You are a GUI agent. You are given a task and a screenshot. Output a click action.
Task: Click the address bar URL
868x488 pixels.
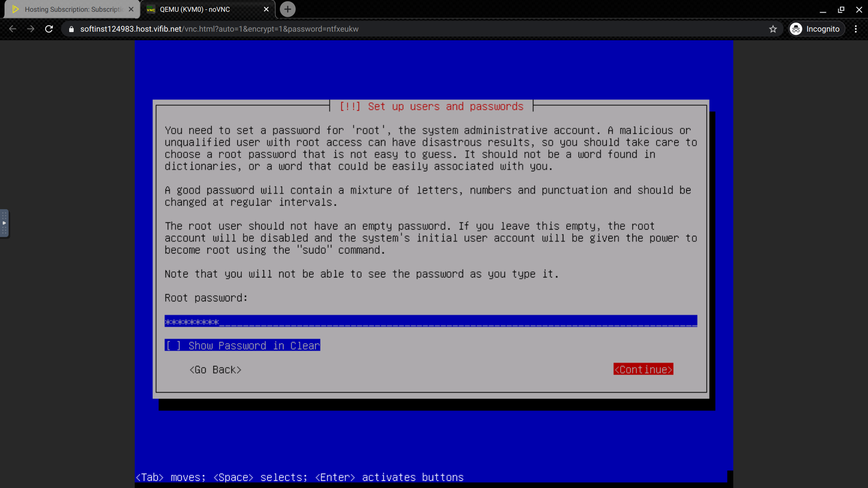click(x=219, y=29)
